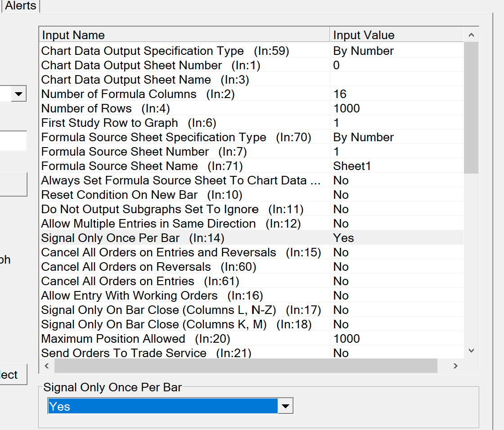Screen dimensions: 504x430
Task: Click Formula Source Sheet Name value Sheet1
Action: (352, 166)
